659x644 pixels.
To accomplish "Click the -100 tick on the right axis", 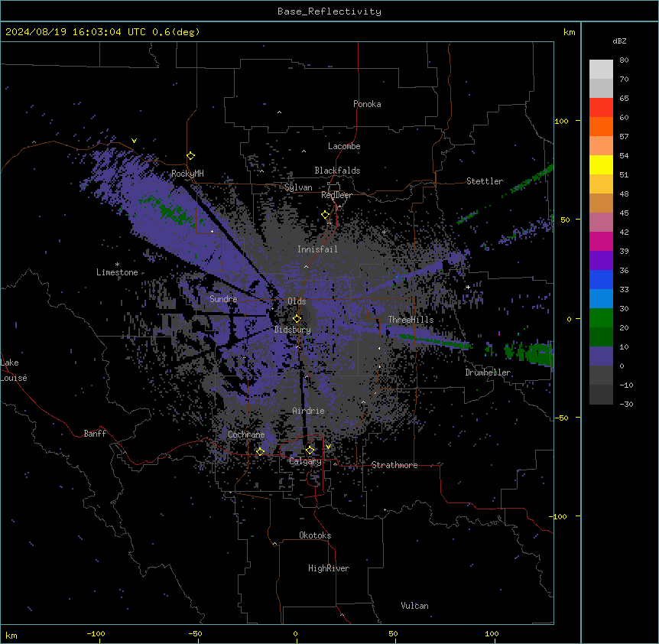I will click(x=560, y=516).
